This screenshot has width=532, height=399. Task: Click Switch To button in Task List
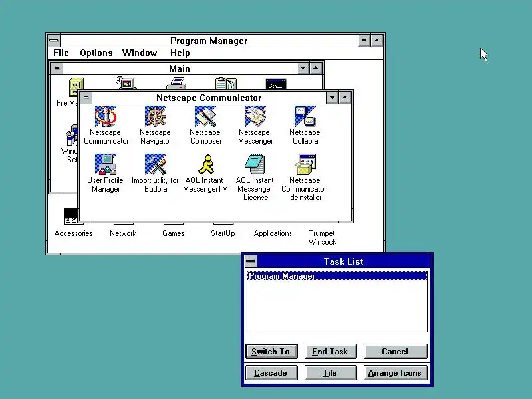tap(271, 352)
